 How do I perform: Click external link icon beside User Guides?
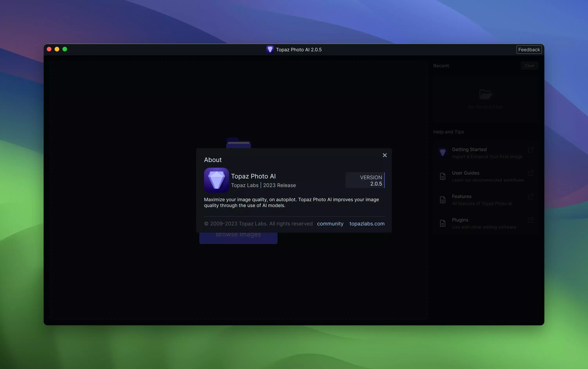tap(530, 173)
